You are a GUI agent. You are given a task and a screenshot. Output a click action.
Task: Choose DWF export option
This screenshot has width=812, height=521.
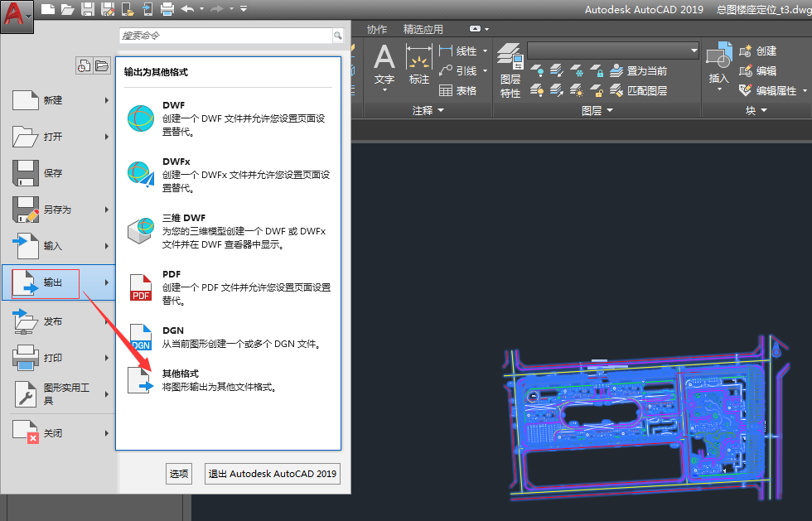[x=228, y=118]
